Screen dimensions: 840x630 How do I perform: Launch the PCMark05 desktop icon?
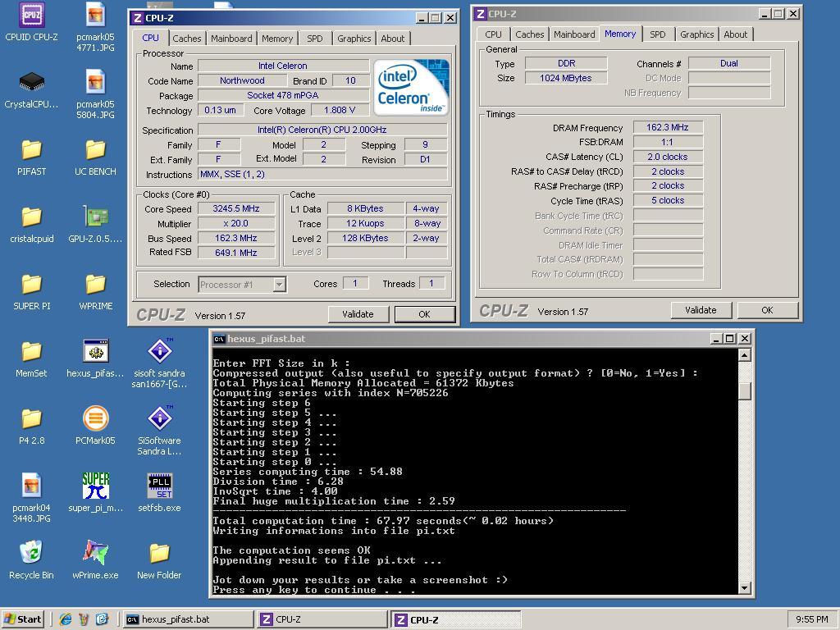pos(95,426)
